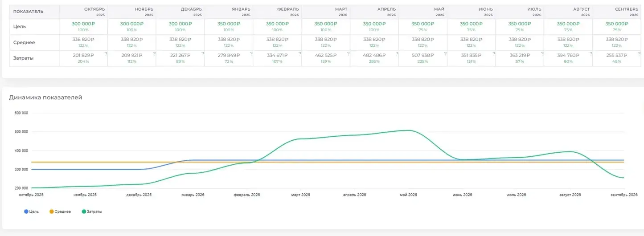This screenshot has height=236, width=644.
Task: Click the 500 000 y-axis label
Action: pos(22,132)
